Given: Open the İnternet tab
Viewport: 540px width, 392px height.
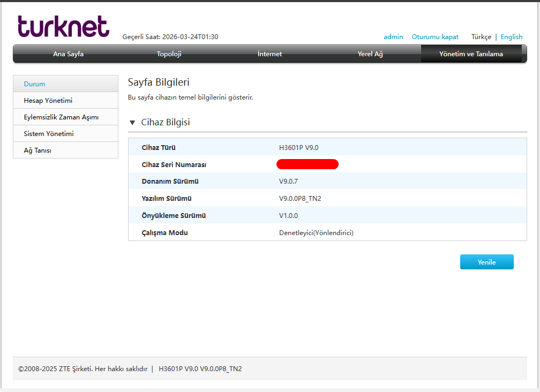Looking at the screenshot, I should (269, 54).
